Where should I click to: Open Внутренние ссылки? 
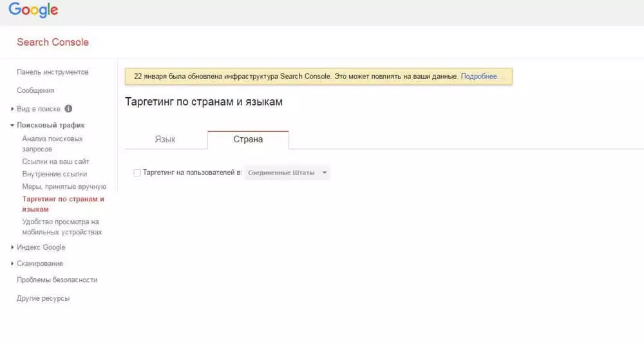click(55, 174)
